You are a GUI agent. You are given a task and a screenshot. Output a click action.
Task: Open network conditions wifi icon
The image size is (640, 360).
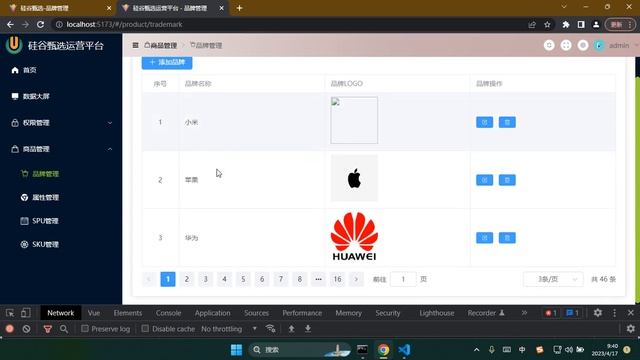point(270,329)
